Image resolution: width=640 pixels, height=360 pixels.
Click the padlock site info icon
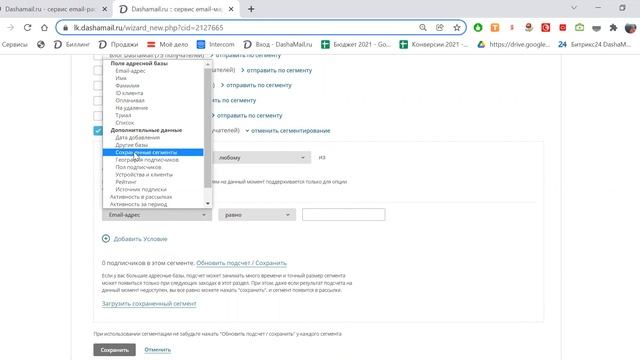tap(65, 28)
